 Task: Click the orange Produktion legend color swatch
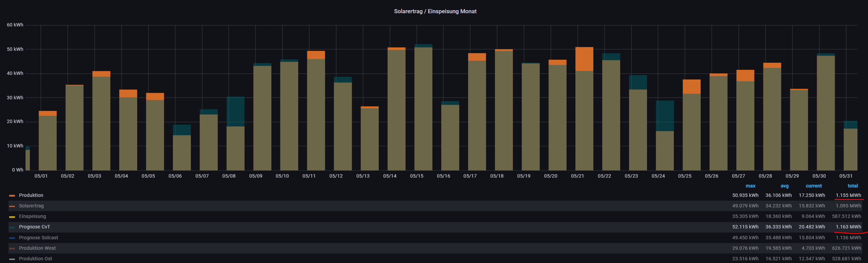pos(12,196)
